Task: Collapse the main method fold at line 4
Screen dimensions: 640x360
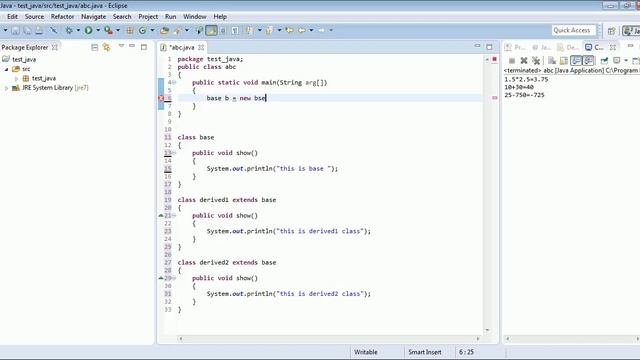Action: (x=174, y=82)
